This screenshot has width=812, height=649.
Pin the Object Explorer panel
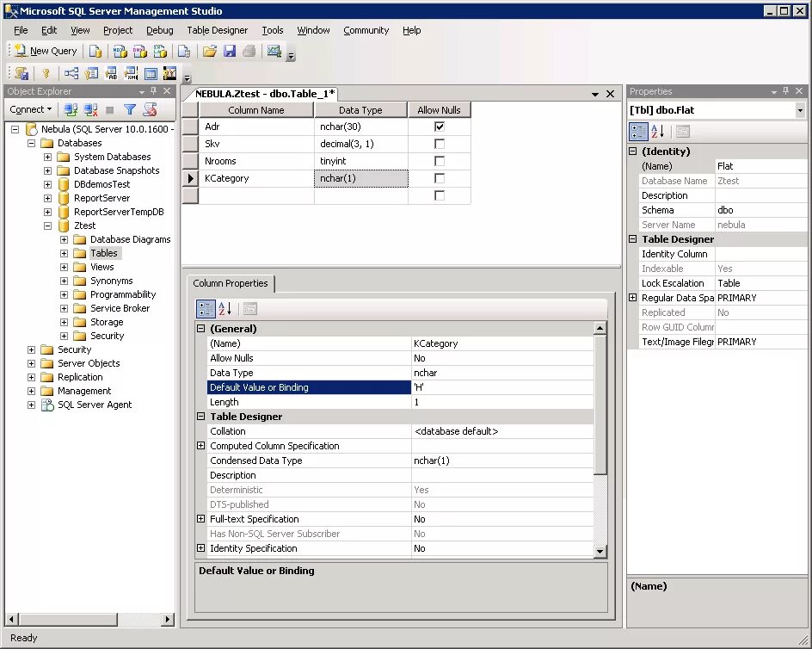click(x=154, y=90)
